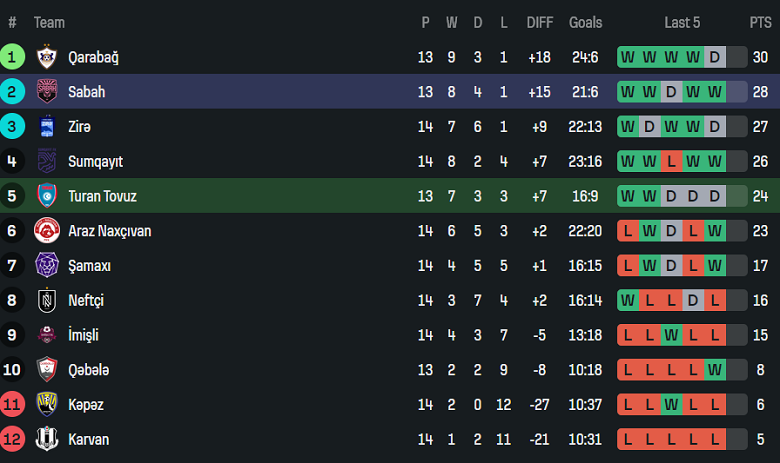The height and width of the screenshot is (463, 780).
Task: Click the Goals column header
Action: click(x=586, y=22)
